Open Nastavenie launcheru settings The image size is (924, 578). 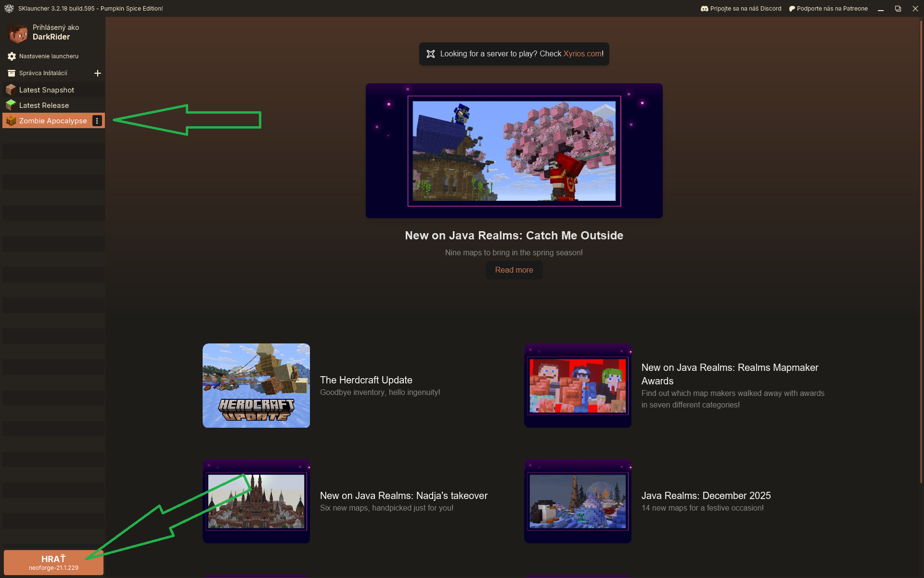coord(53,56)
